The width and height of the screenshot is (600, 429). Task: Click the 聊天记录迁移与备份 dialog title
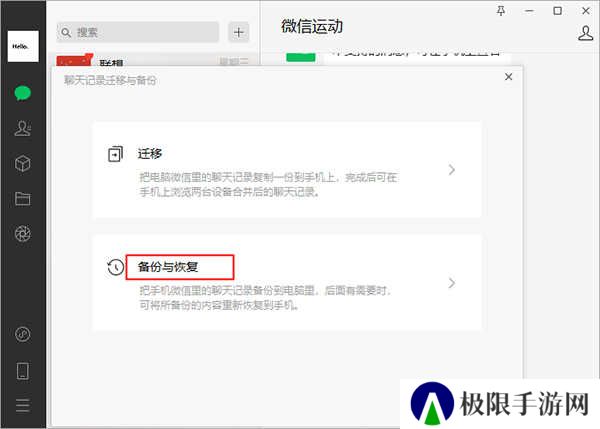tap(110, 80)
